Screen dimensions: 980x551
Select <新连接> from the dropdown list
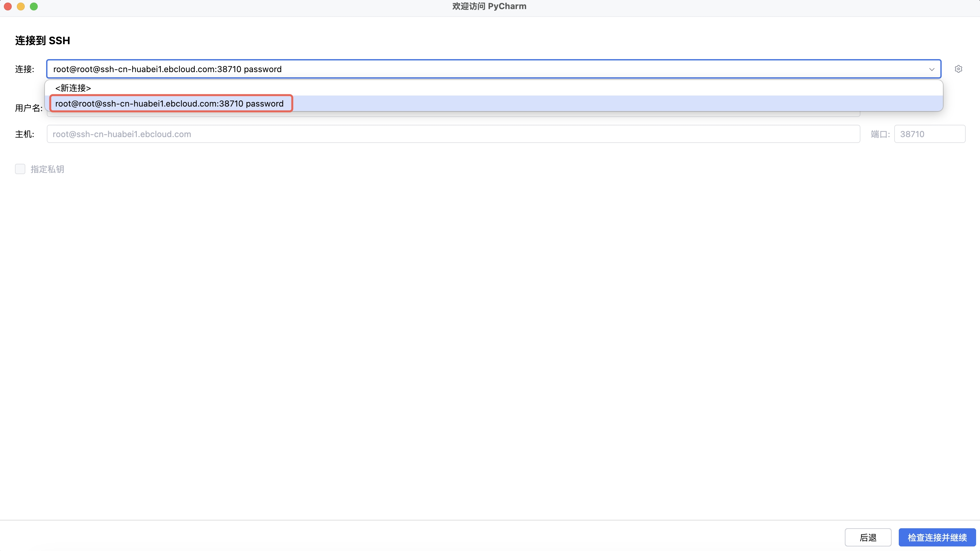tap(73, 88)
